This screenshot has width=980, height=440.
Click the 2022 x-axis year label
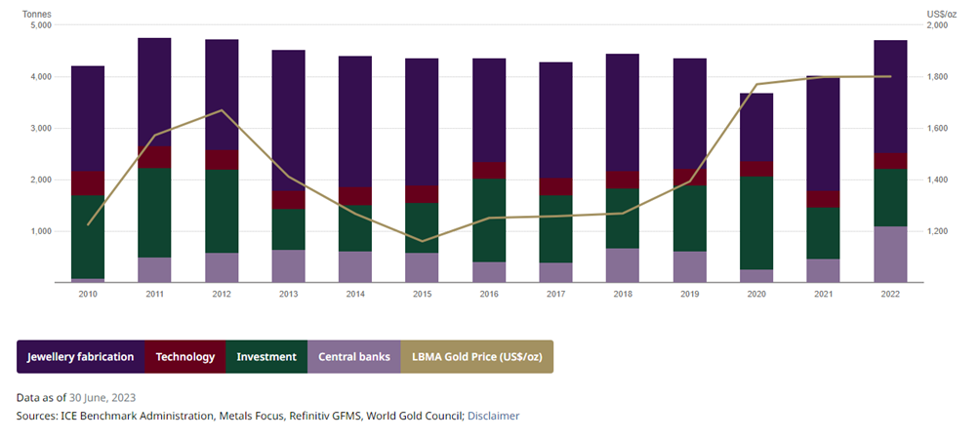890,293
